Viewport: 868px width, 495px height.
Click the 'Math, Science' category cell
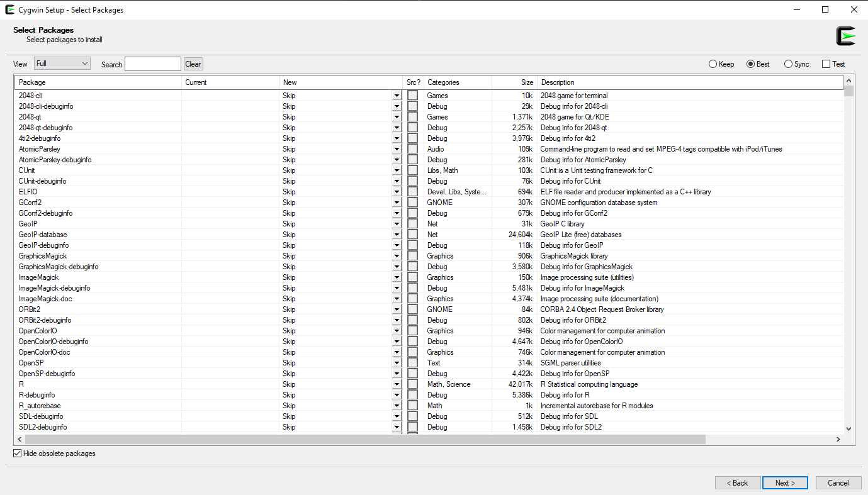point(449,384)
